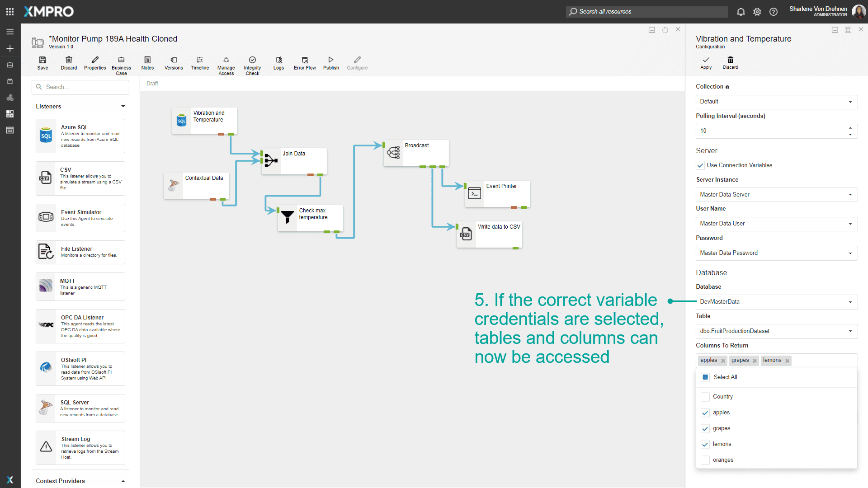This screenshot has height=488, width=868.
Task: Open the Table dropdown
Action: [x=776, y=331]
